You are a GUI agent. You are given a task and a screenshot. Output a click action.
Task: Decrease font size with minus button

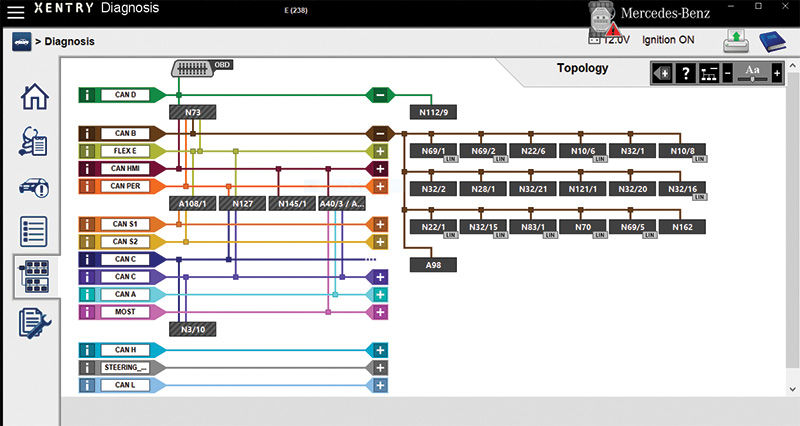pos(728,74)
